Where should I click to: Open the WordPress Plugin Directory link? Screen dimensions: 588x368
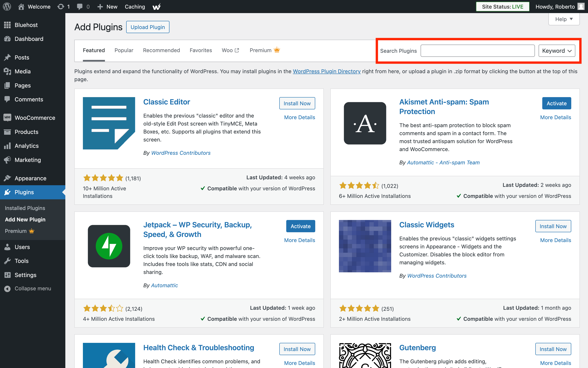click(x=326, y=71)
